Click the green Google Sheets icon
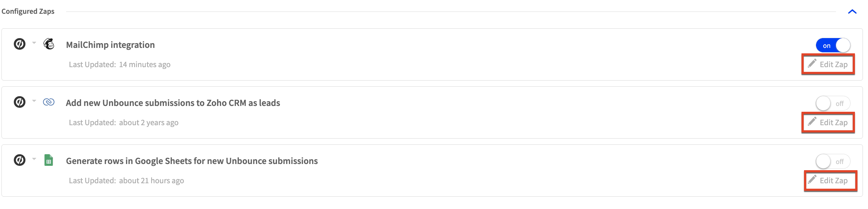 (49, 160)
